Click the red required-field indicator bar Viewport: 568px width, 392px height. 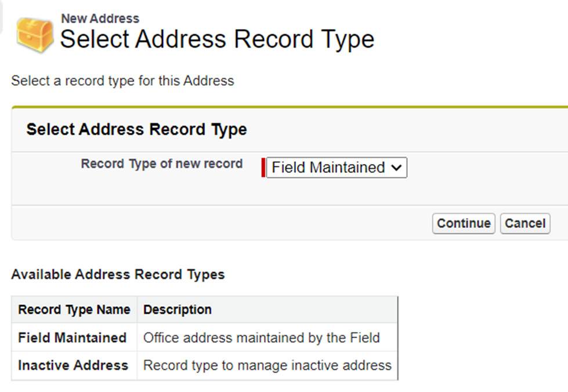click(263, 168)
